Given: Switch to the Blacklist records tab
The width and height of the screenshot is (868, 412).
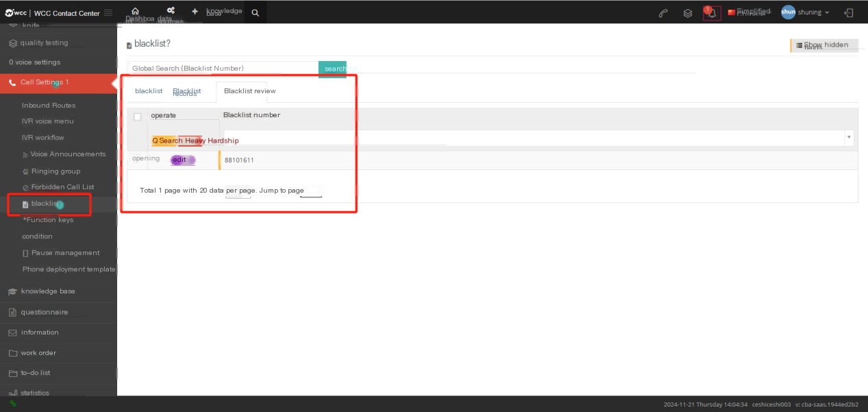Looking at the screenshot, I should (186, 92).
